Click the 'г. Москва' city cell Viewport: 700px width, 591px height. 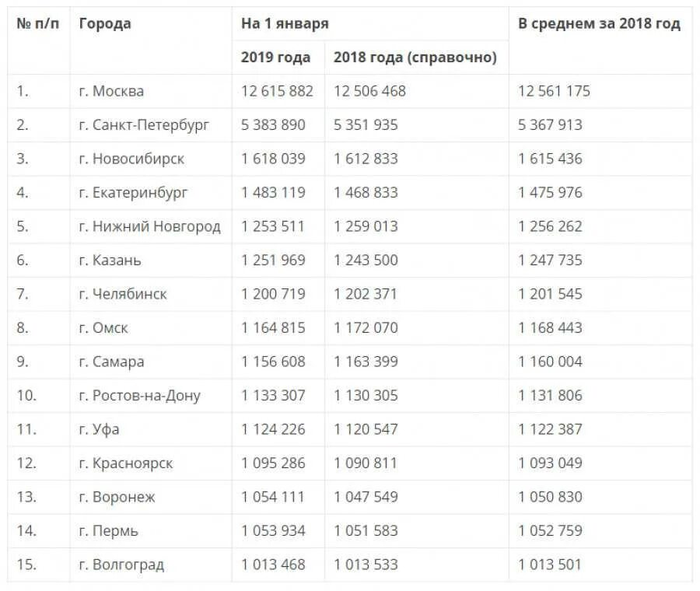(111, 91)
